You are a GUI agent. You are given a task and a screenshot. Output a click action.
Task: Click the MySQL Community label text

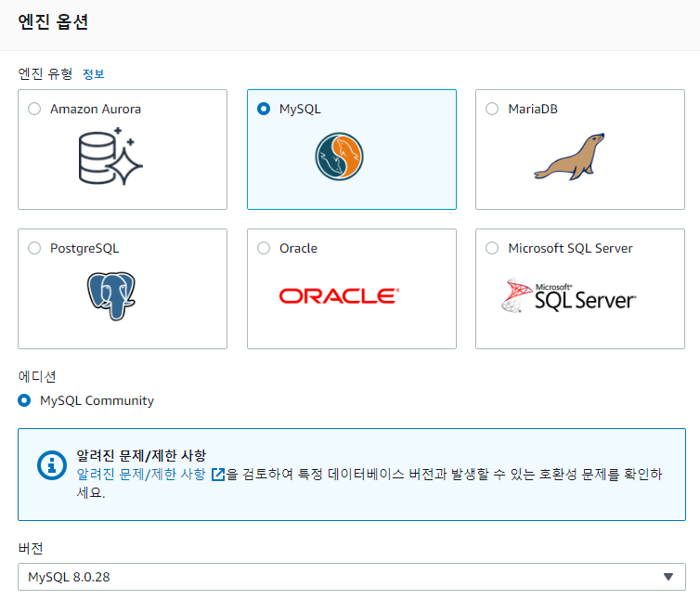point(97,400)
